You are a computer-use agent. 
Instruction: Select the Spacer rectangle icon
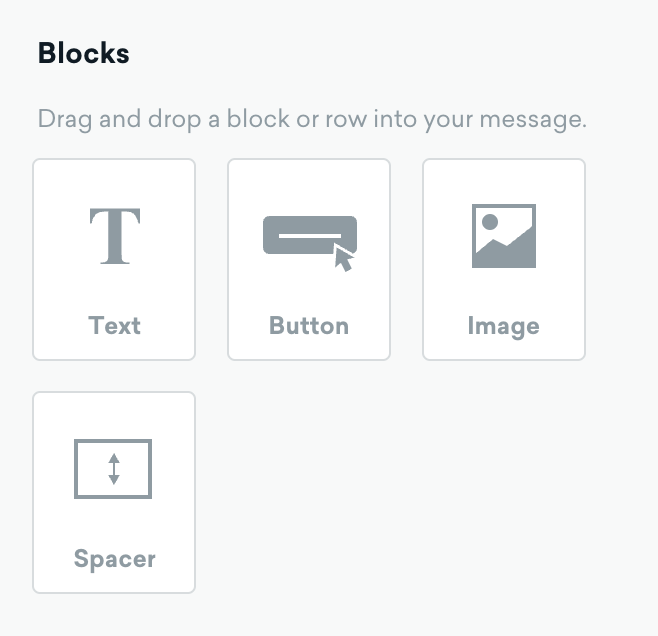[113, 469]
